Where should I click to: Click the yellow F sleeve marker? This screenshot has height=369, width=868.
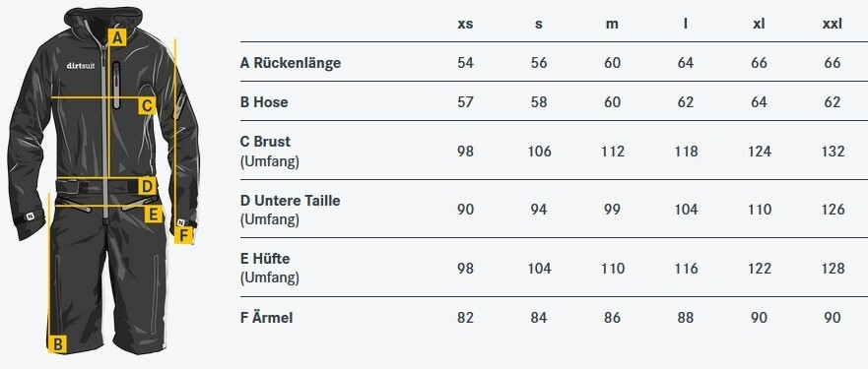pyautogui.click(x=184, y=236)
